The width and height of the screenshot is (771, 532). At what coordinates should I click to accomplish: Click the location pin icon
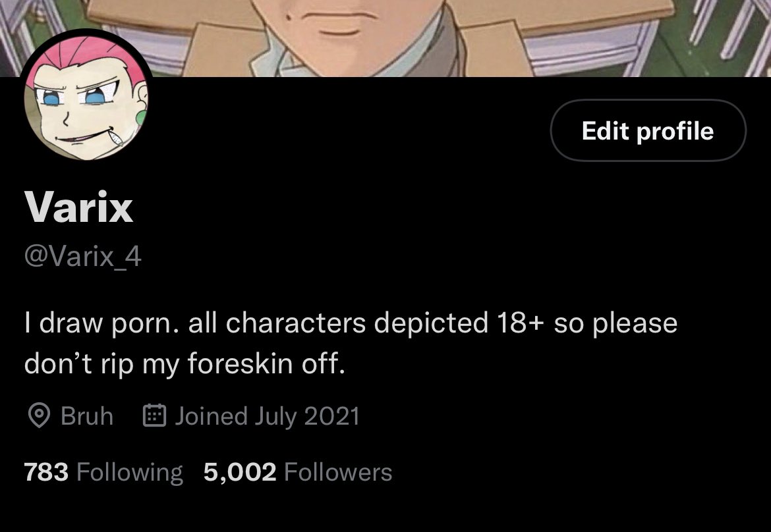tap(38, 415)
